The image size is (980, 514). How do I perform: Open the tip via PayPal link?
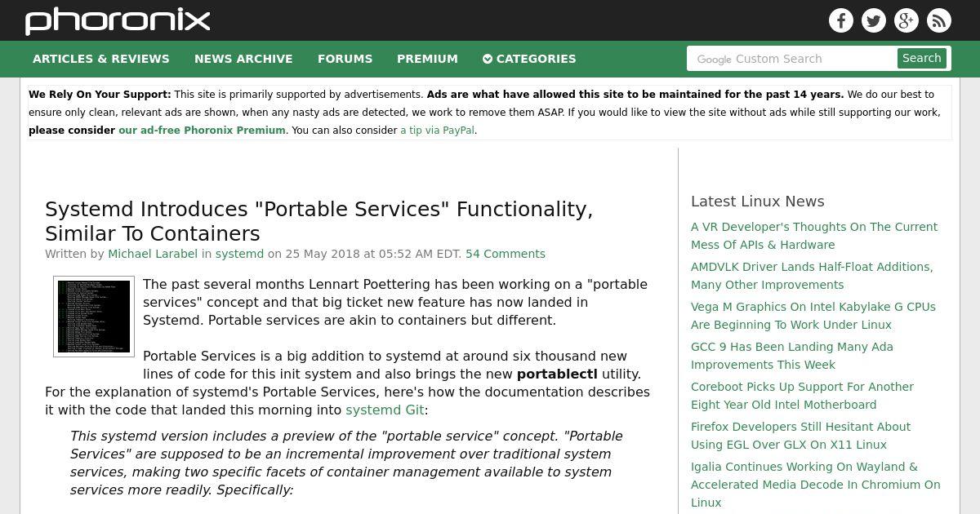(437, 131)
